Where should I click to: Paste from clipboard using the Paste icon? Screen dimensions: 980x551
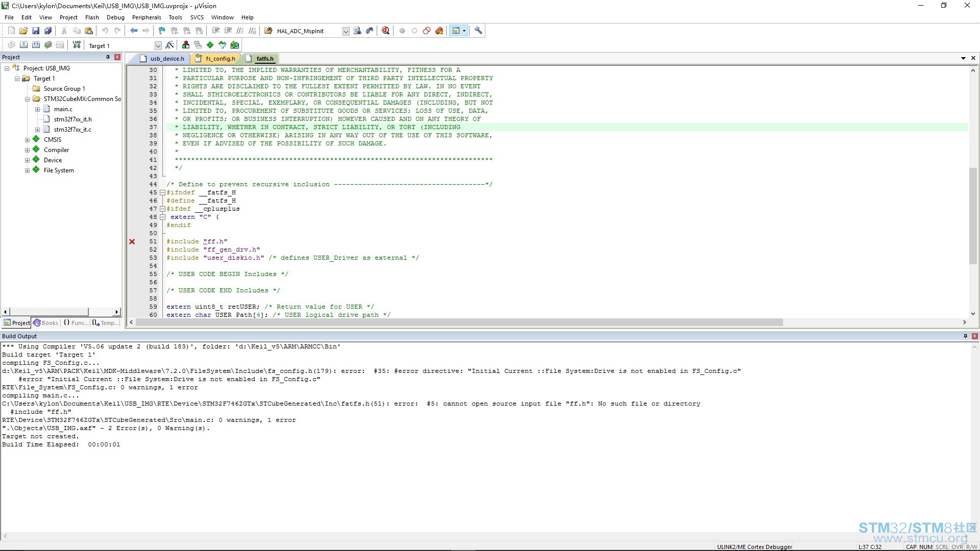[x=89, y=31]
